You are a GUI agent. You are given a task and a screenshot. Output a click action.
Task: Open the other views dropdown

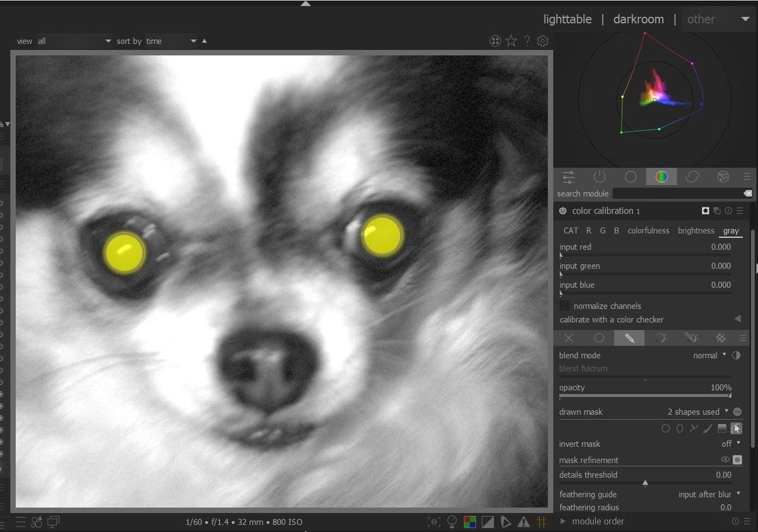click(718, 19)
